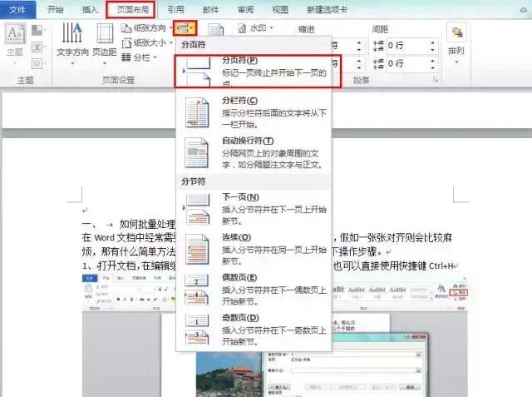
Task: Increase spacing-before value with up arrow
Action: point(432,42)
